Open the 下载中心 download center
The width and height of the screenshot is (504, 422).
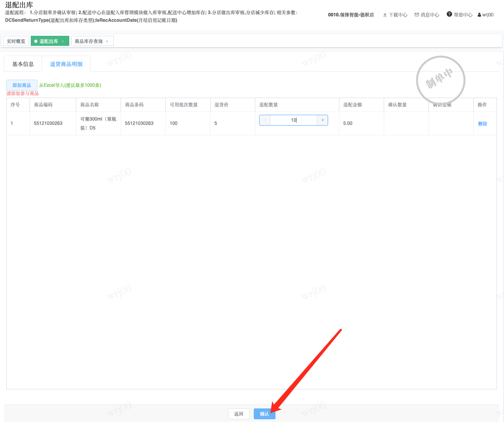point(395,15)
